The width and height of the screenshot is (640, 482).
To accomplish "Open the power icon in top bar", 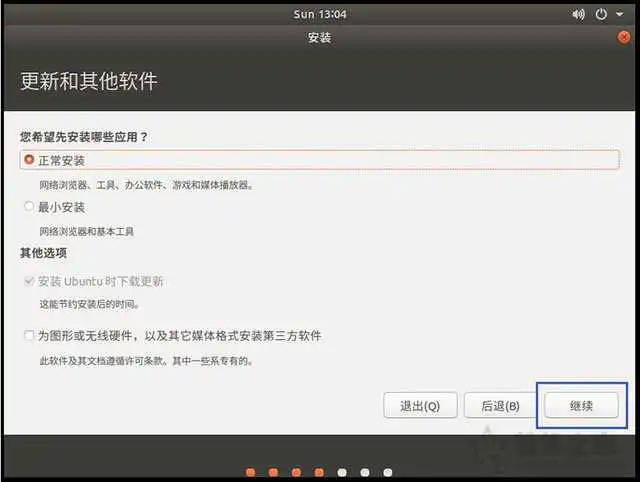I will [601, 14].
